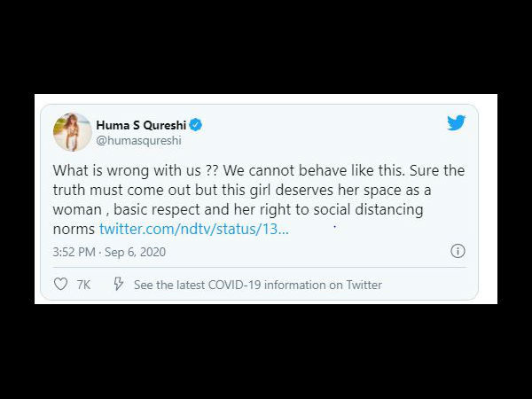This screenshot has height=399, width=532.
Task: Click the blue verified badge
Action: click(x=196, y=125)
